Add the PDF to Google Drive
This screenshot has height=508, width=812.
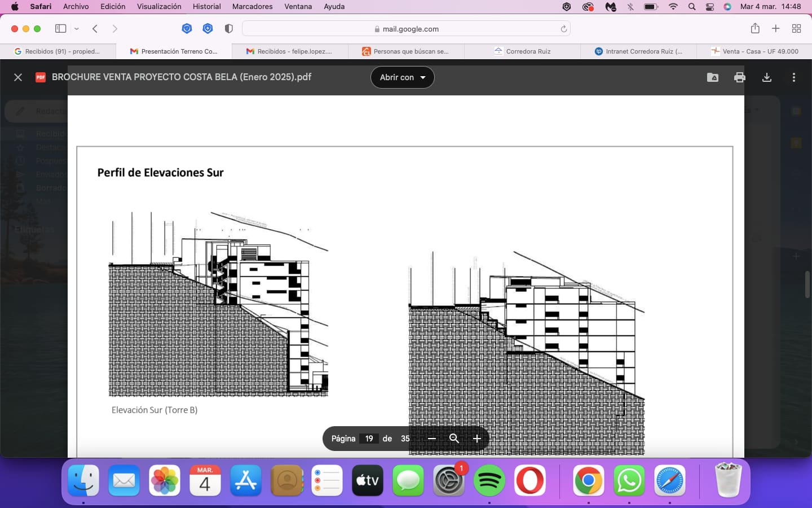[x=713, y=77]
